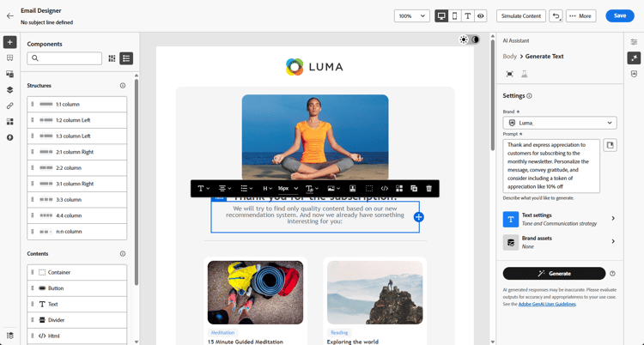
Task: Click full-screen icon under Generate Text
Action: [510, 74]
